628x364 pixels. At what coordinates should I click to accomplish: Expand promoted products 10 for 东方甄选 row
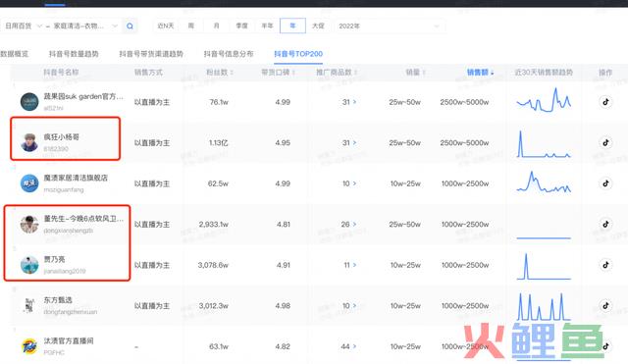click(349, 306)
